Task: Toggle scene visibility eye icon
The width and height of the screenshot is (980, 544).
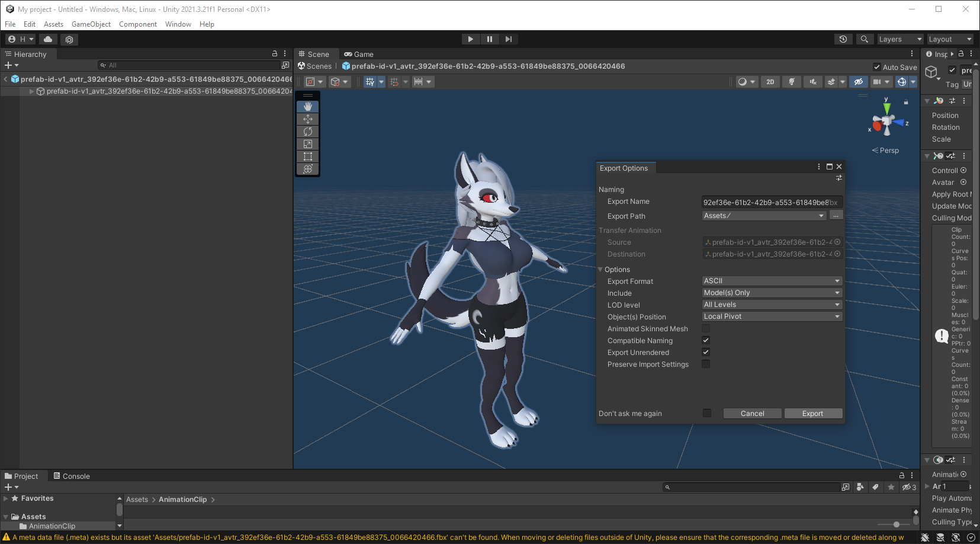Action: point(858,82)
